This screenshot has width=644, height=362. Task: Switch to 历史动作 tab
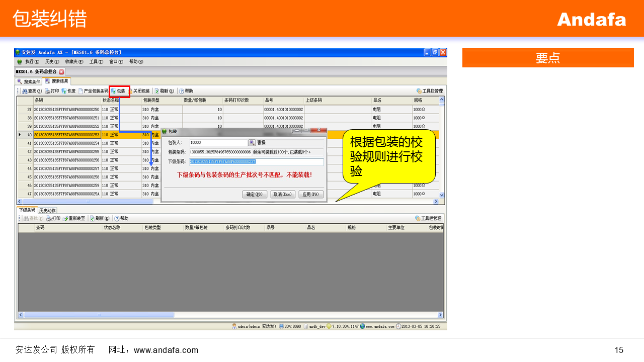point(48,210)
